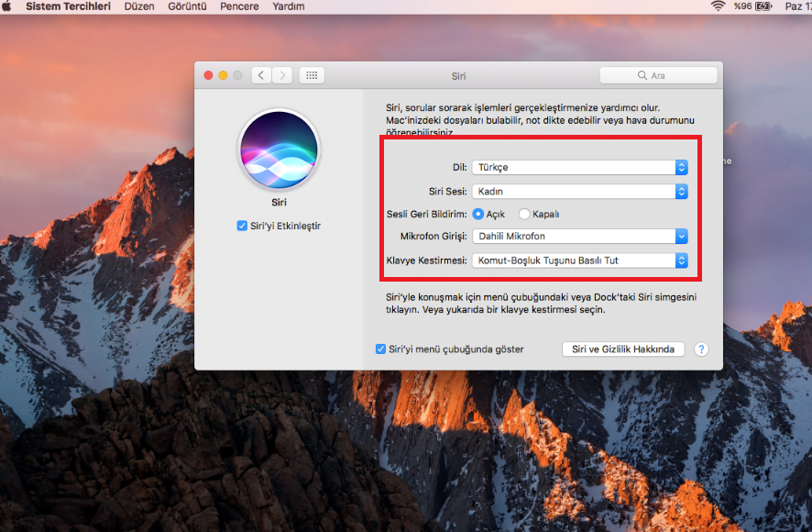Open the Yardım menu
The height and width of the screenshot is (532, 812).
pyautogui.click(x=289, y=6)
